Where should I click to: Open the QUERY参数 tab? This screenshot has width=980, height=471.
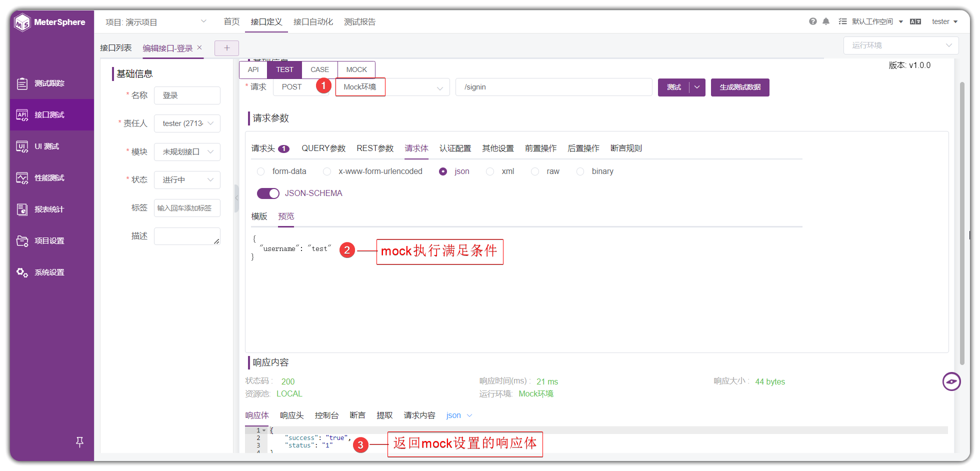323,148
